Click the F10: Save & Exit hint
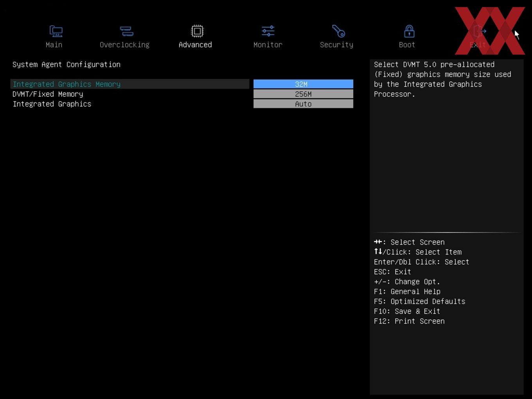The width and height of the screenshot is (532, 399). (407, 311)
